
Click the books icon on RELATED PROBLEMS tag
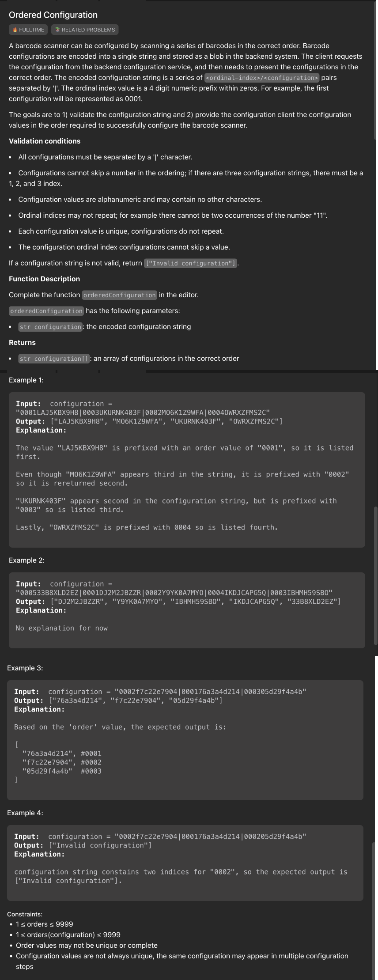click(x=57, y=30)
